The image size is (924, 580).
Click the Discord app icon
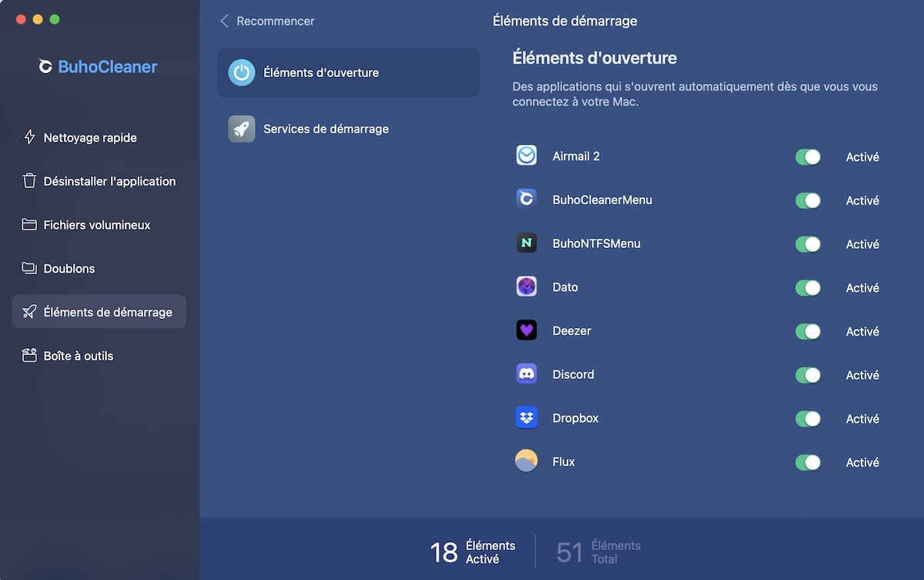(527, 374)
